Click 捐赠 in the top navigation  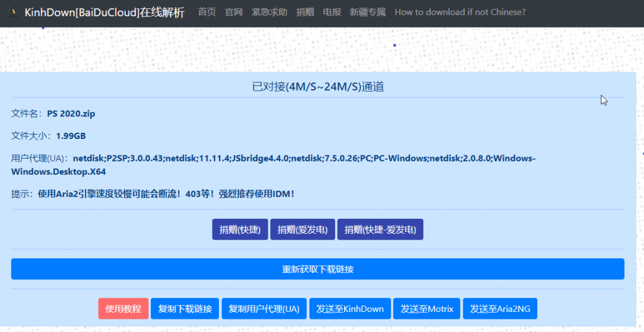(305, 12)
